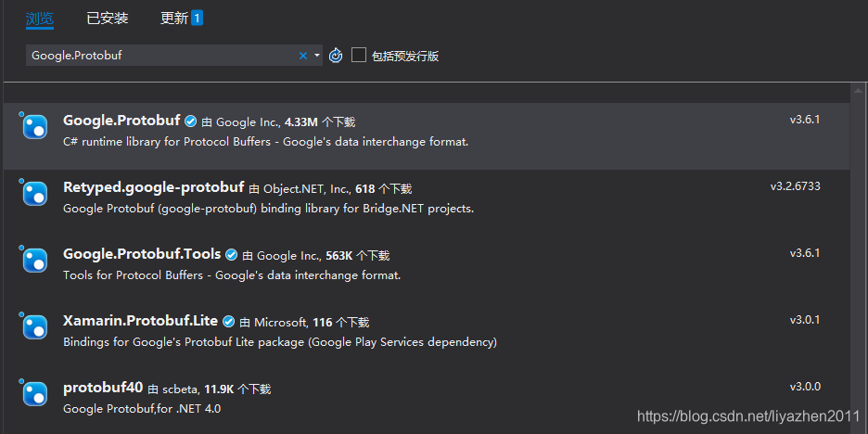Click the Protobuf Lite bindings description
The width and height of the screenshot is (868, 434).
280,342
